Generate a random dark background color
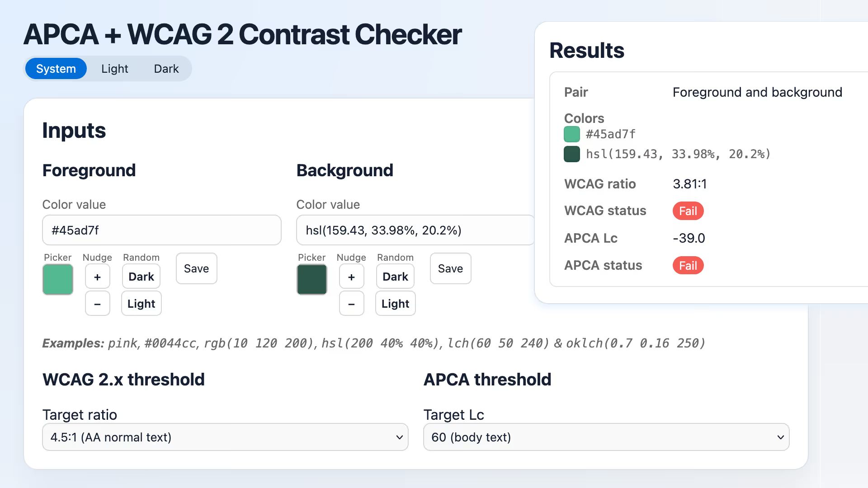868x488 pixels. 395,276
